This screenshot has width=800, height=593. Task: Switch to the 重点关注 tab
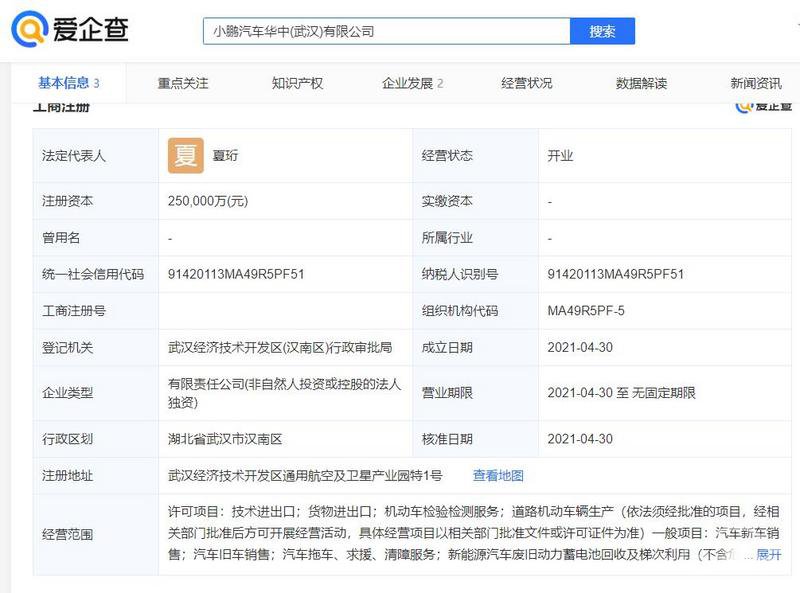pyautogui.click(x=183, y=83)
